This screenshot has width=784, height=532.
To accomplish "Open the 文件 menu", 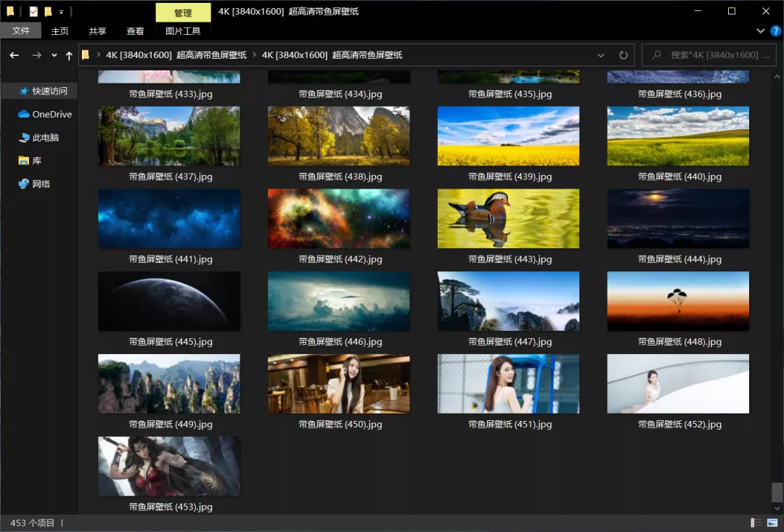I will tap(21, 31).
